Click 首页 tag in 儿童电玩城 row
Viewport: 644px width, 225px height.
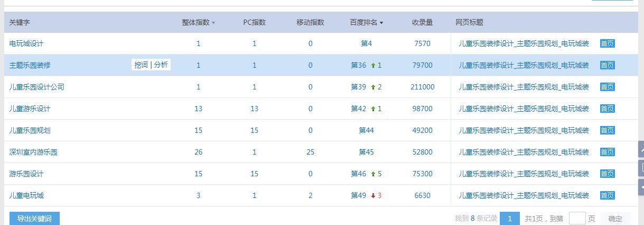(608, 195)
